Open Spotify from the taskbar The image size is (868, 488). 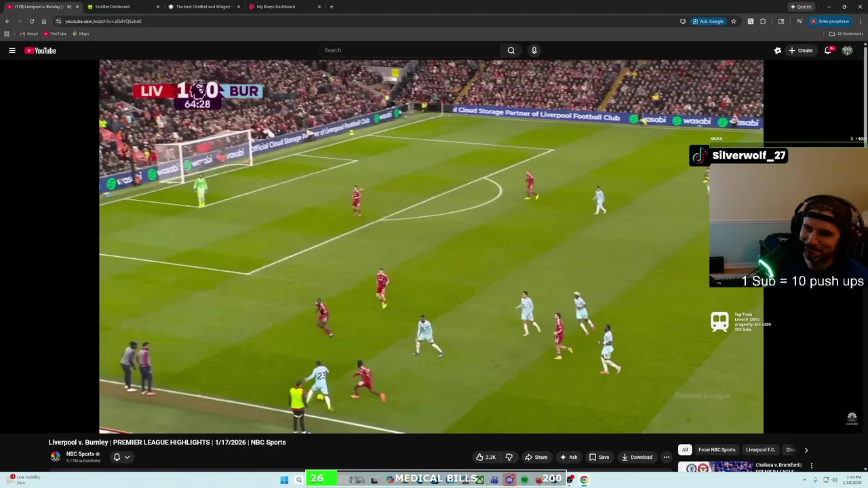tap(524, 480)
